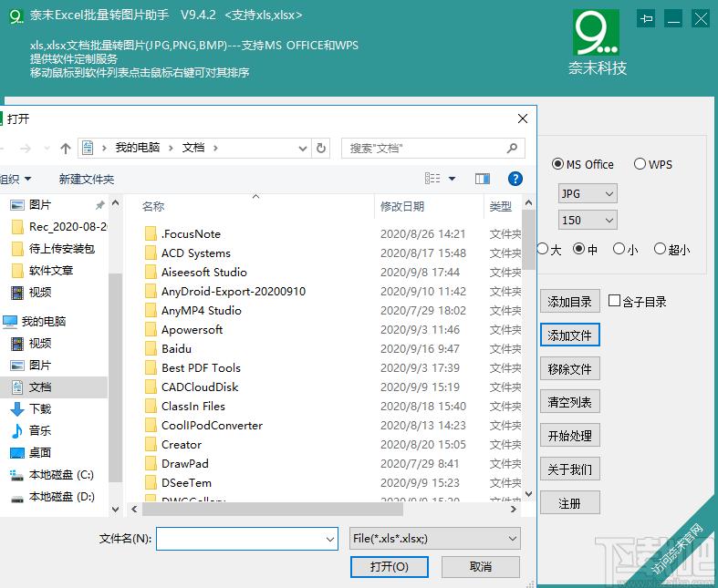Screen dimensions: 718x588
Task: Select the Apowersoft folder
Action: [183, 329]
